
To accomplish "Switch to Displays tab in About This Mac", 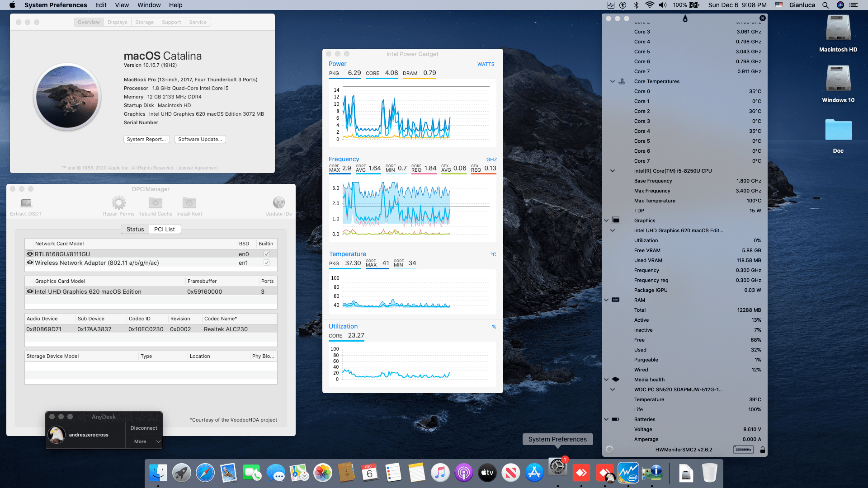I will (x=117, y=22).
